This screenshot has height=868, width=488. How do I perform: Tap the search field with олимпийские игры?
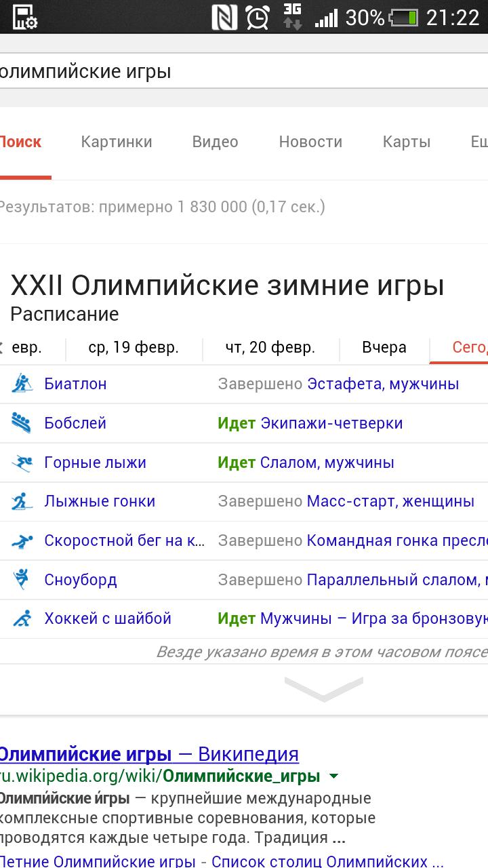pos(244,71)
